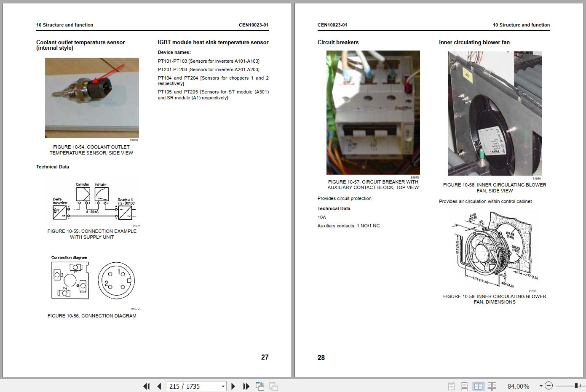Screen dimensions: 586x392
Task: Open the zoom level dropdown arrow
Action: tap(541, 386)
